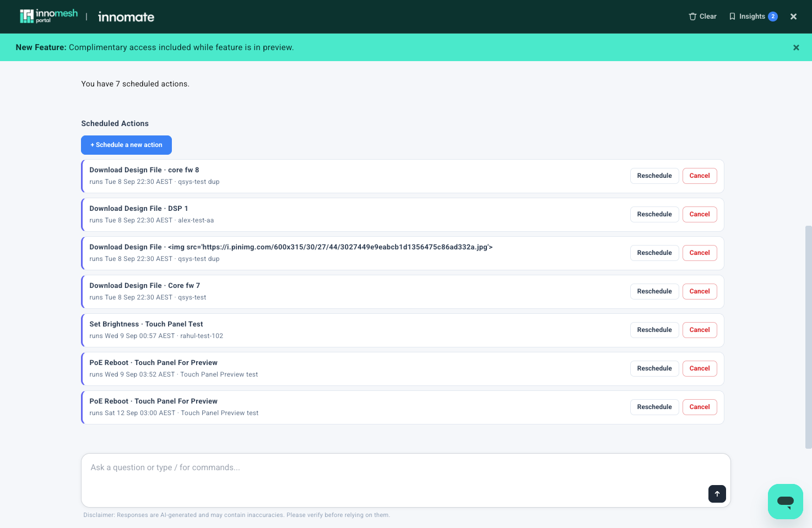Image resolution: width=812 pixels, height=528 pixels.
Task: Click Schedule a new action button
Action: tap(126, 145)
